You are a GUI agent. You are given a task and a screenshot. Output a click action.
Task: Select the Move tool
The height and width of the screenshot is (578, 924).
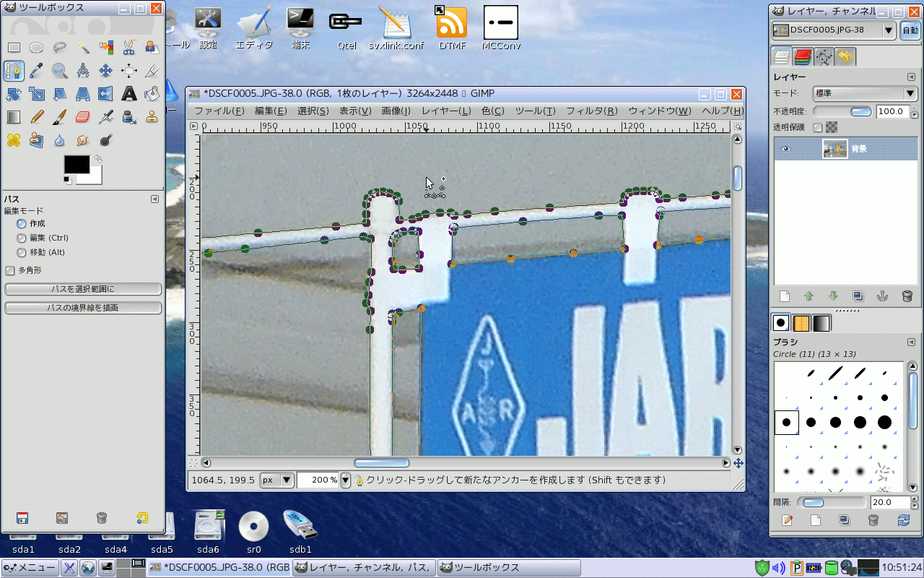(x=106, y=71)
